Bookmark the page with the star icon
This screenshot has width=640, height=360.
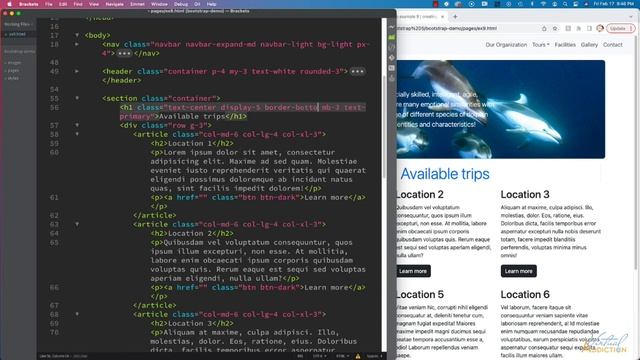(555, 29)
